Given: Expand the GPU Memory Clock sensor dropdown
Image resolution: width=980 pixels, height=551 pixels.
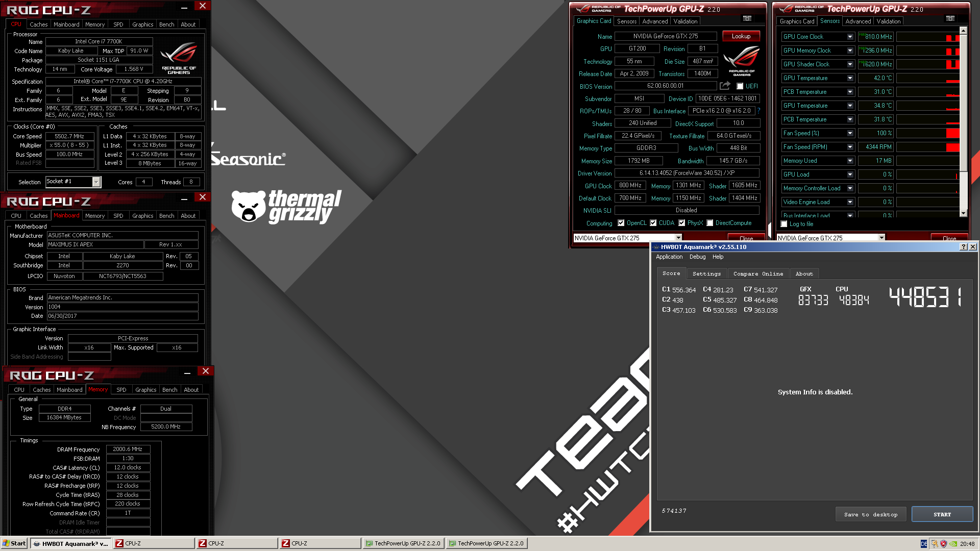Looking at the screenshot, I should [850, 51].
